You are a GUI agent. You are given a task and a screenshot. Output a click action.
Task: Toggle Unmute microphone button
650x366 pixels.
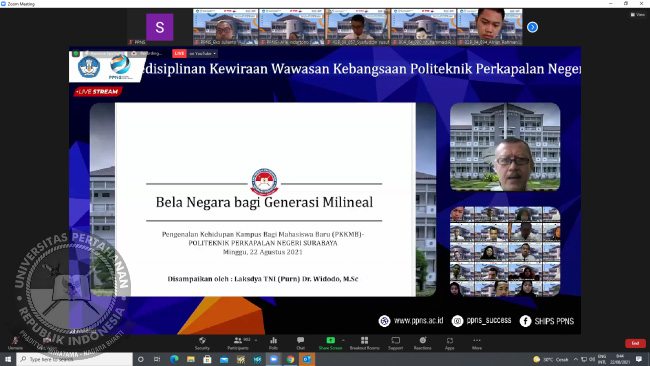pos(15,343)
